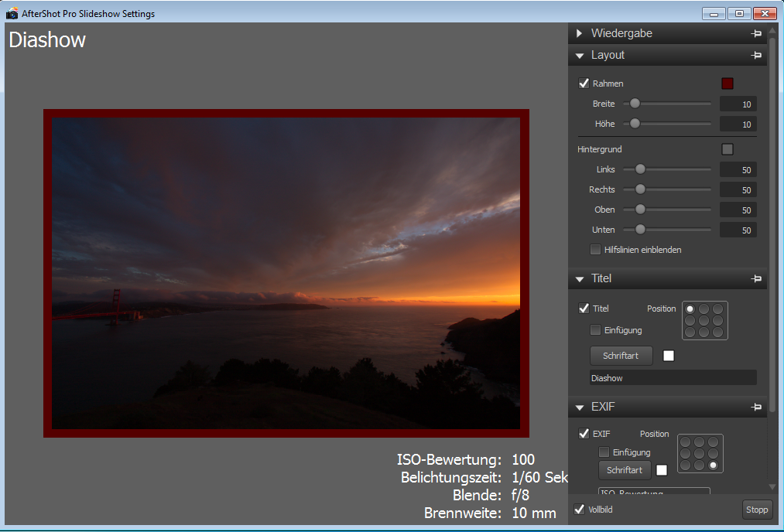Pin the Wiedergabe panel
Image resolution: width=784 pixels, height=532 pixels.
756,34
